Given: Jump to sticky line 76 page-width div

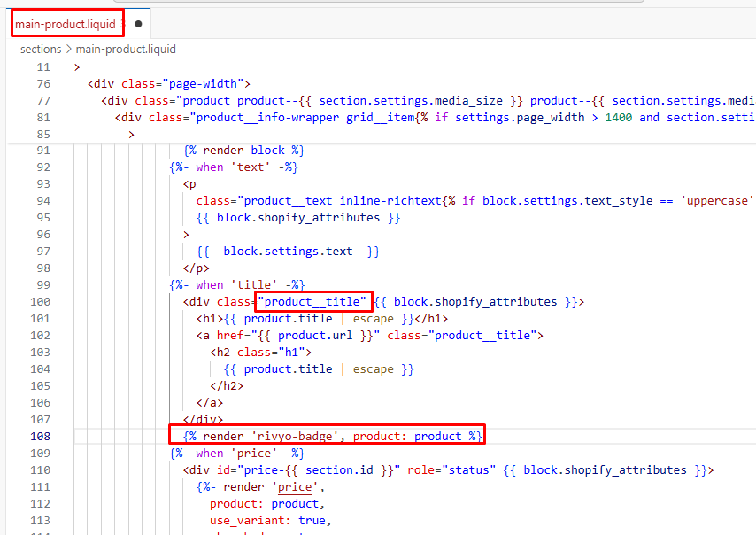Looking at the screenshot, I should pos(169,84).
